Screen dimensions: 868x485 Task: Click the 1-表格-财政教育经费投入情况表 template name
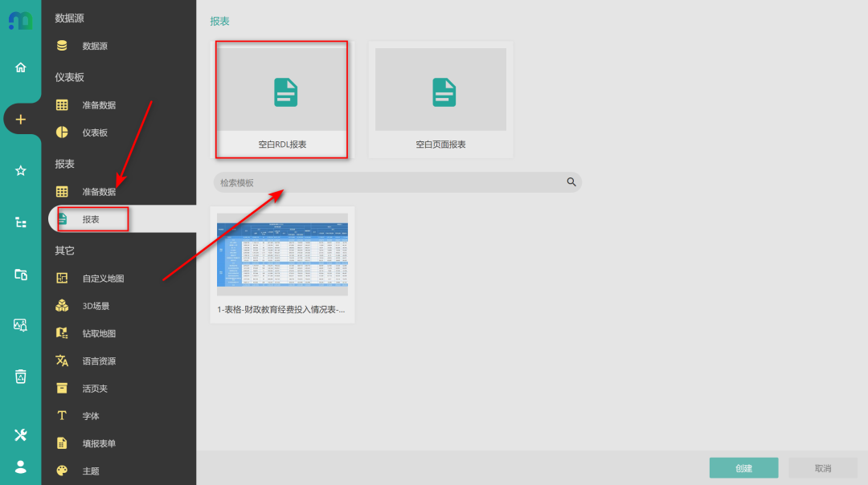point(281,310)
